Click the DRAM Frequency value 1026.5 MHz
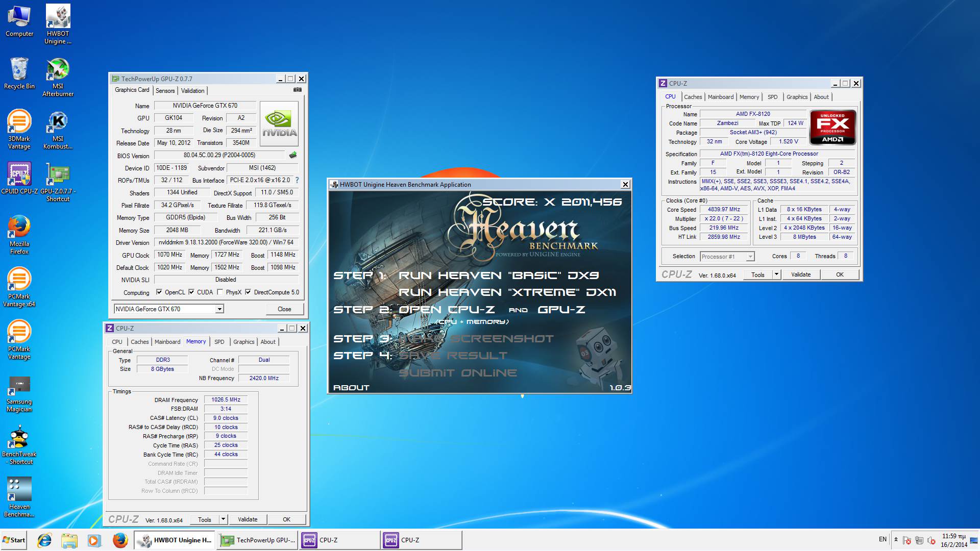 tap(226, 399)
